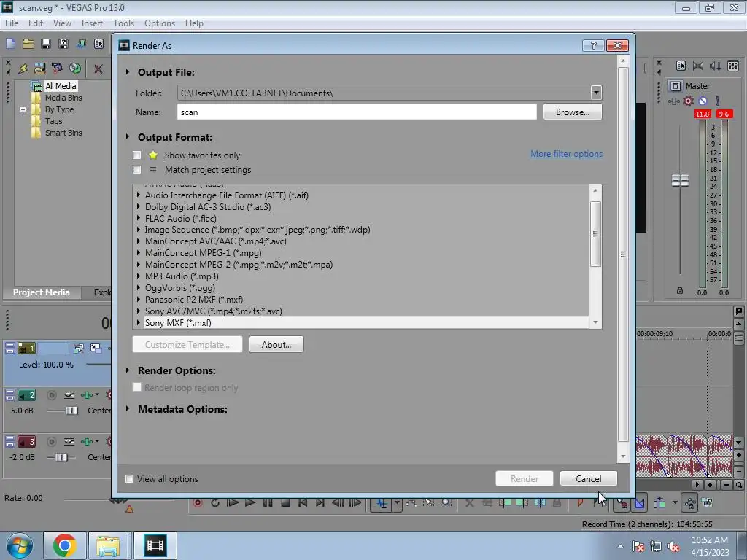Check Render loop region only checkbox
Image resolution: width=747 pixels, height=560 pixels.
click(x=136, y=387)
